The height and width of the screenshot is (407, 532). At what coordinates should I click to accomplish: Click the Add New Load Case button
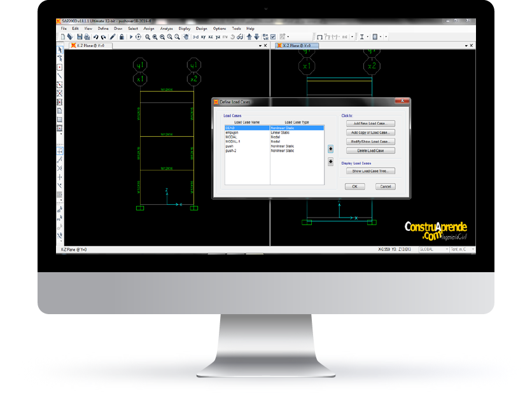tap(370, 123)
